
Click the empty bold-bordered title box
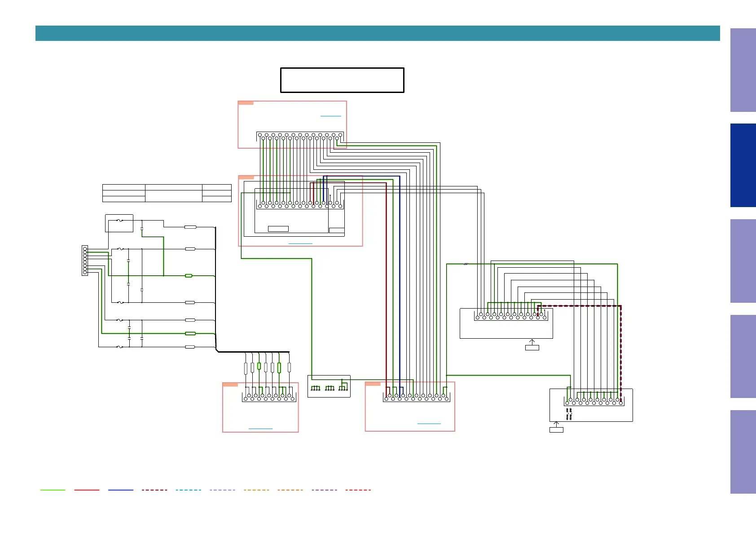342,80
